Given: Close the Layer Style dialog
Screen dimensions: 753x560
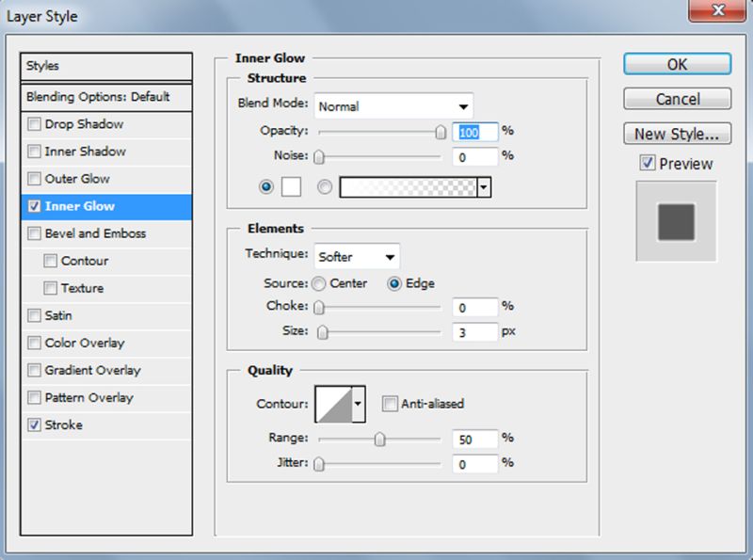Looking at the screenshot, I should (717, 9).
